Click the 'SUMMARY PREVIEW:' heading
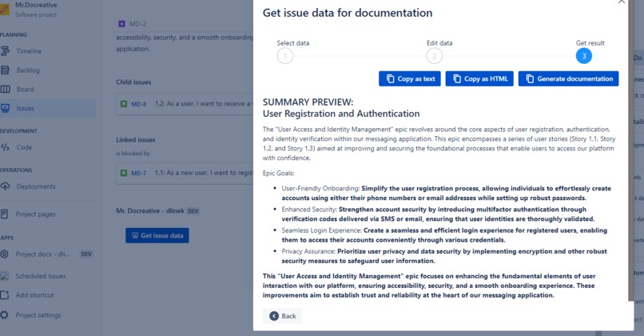Image resolution: width=644 pixels, height=336 pixels. [308, 102]
